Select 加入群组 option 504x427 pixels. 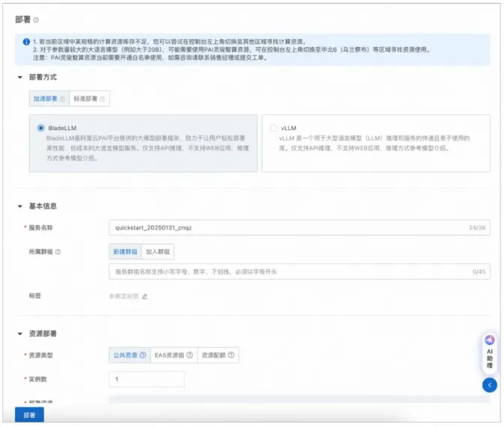click(x=158, y=251)
